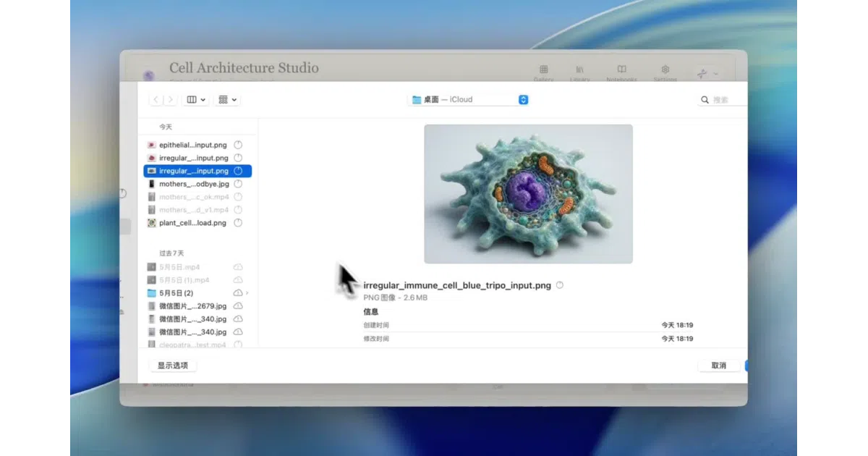The width and height of the screenshot is (868, 456).
Task: Click the sync status circle for epithelial...input.png
Action: coord(238,145)
